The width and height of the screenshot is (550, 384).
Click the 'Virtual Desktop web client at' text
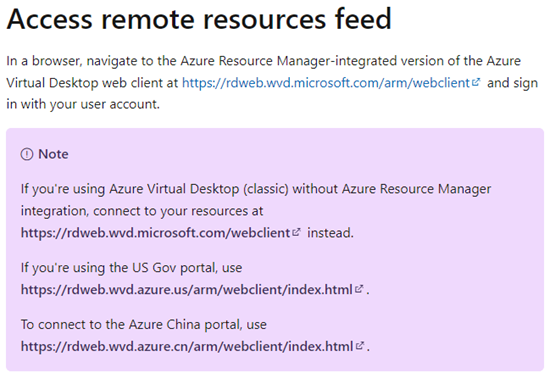coord(92,83)
